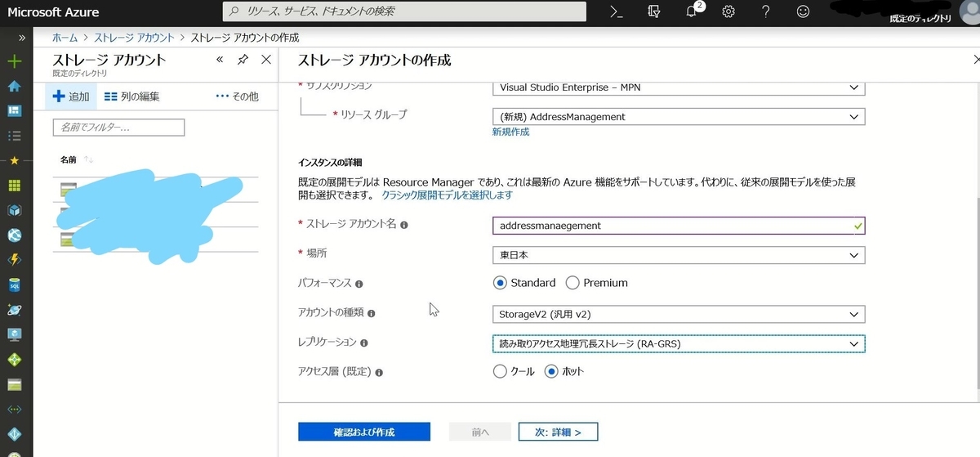The image size is (980, 457).
Task: Open All resources green grid icon
Action: pyautogui.click(x=14, y=186)
